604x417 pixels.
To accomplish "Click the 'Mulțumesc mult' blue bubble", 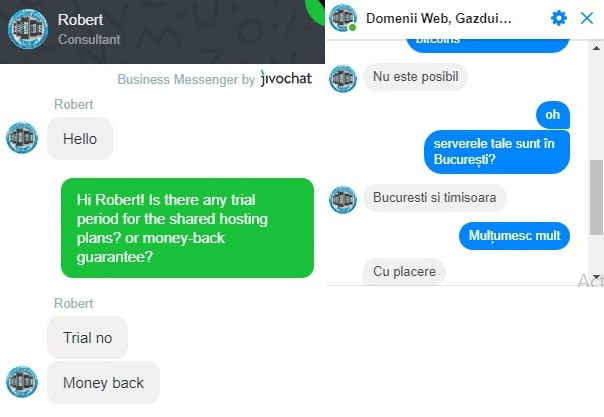I will point(514,236).
